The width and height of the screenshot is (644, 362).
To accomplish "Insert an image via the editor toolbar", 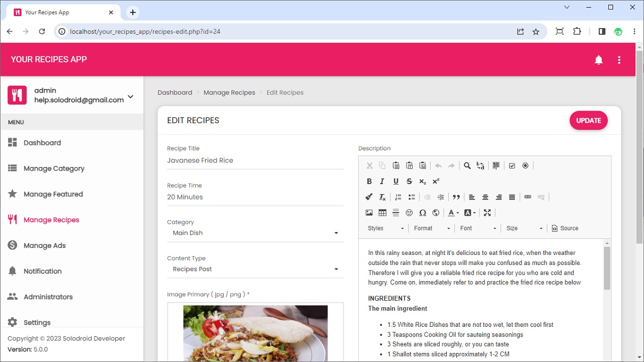I will (x=369, y=212).
